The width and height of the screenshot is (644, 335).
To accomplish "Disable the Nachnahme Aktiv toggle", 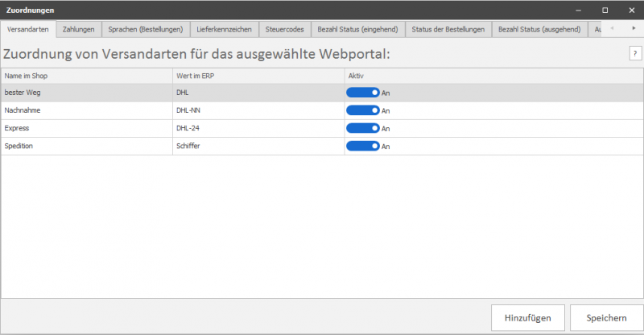I will click(363, 110).
